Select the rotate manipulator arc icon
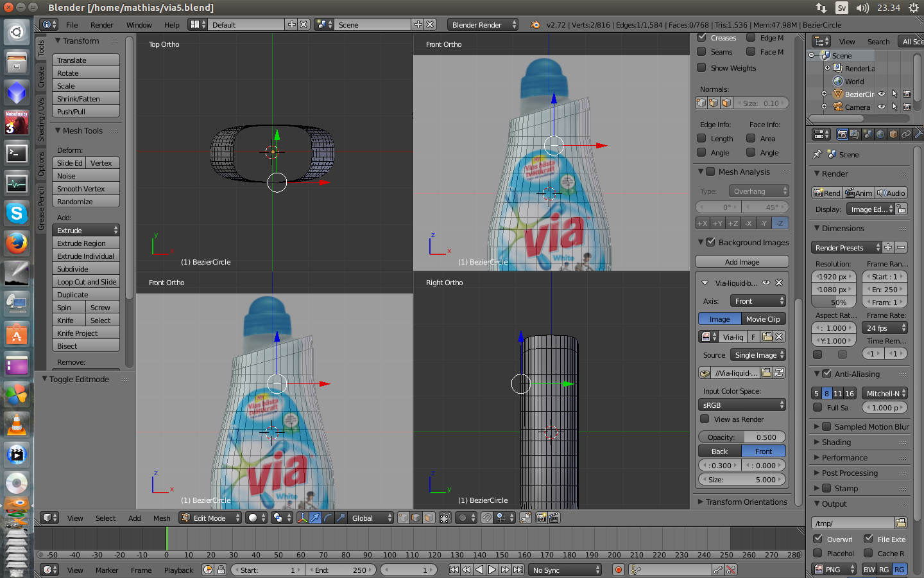The height and width of the screenshot is (578, 924). click(328, 518)
